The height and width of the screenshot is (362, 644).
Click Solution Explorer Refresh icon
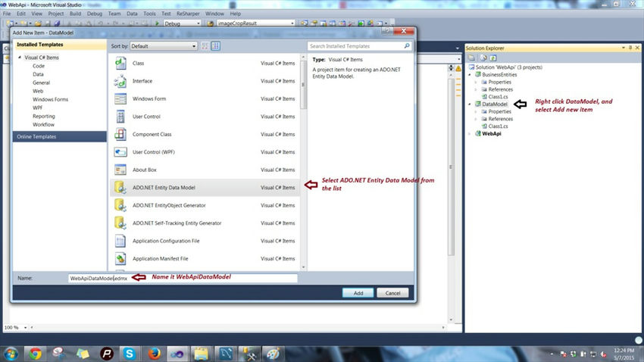tap(493, 58)
